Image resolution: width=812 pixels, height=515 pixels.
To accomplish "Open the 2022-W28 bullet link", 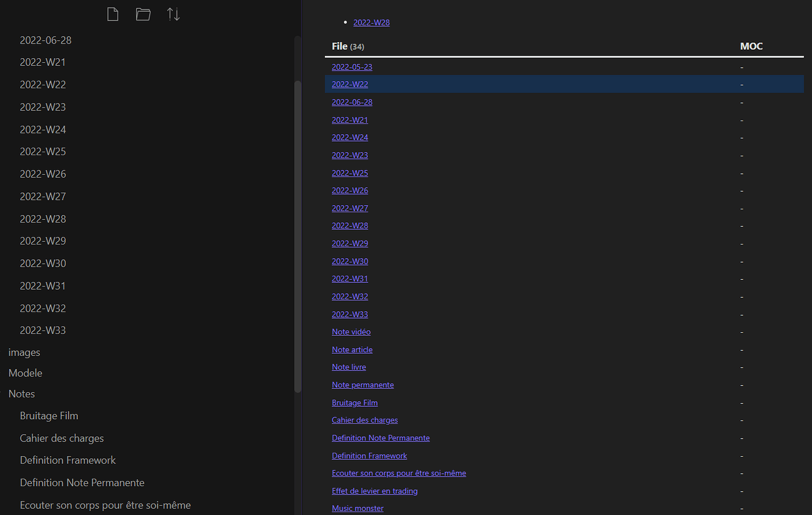I will pos(371,22).
